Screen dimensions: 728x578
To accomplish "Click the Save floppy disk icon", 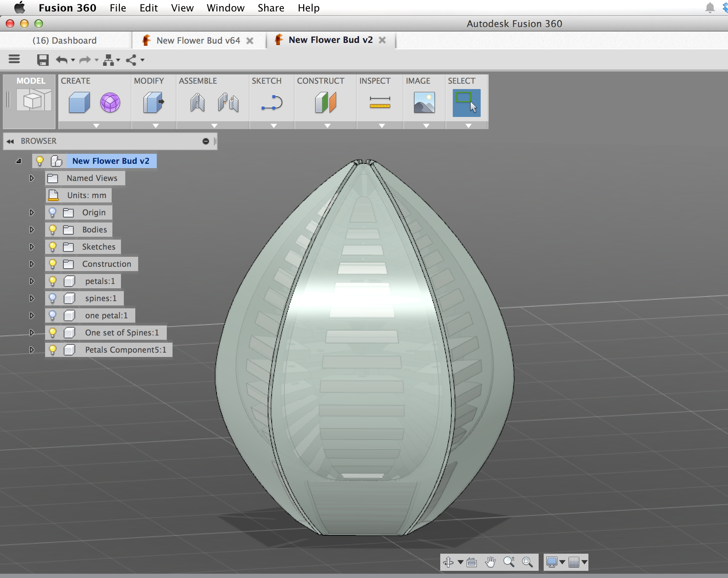I will click(43, 60).
